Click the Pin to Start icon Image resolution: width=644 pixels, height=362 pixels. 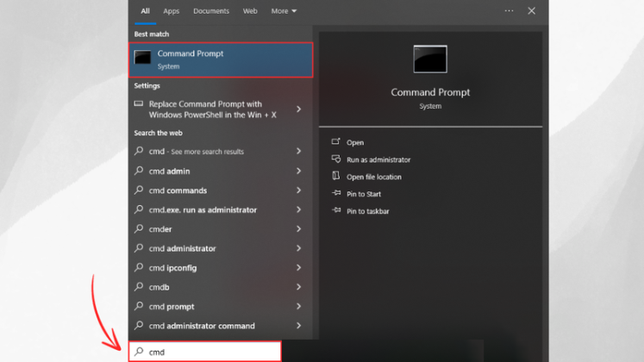tap(336, 194)
